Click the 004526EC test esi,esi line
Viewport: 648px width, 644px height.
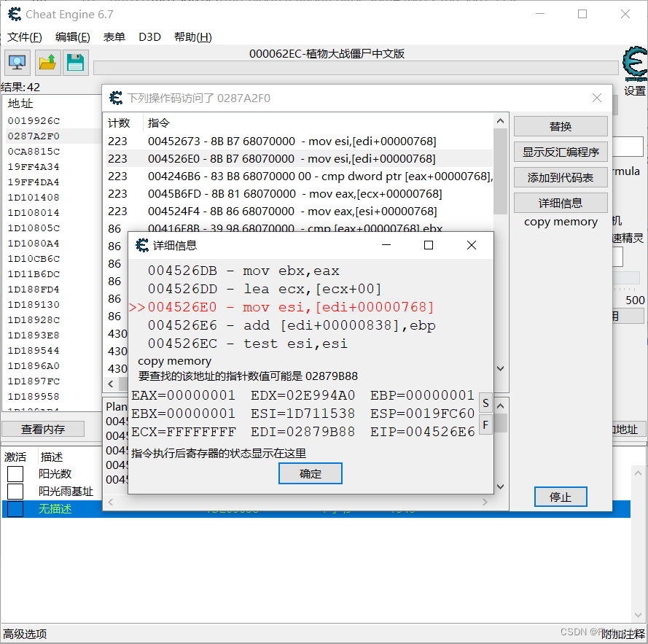pyautogui.click(x=248, y=344)
